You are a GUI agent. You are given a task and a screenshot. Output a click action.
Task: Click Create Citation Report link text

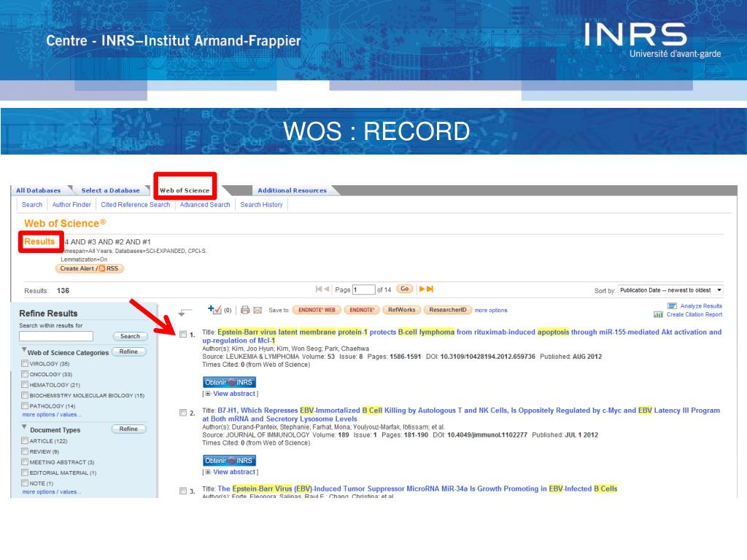(694, 314)
